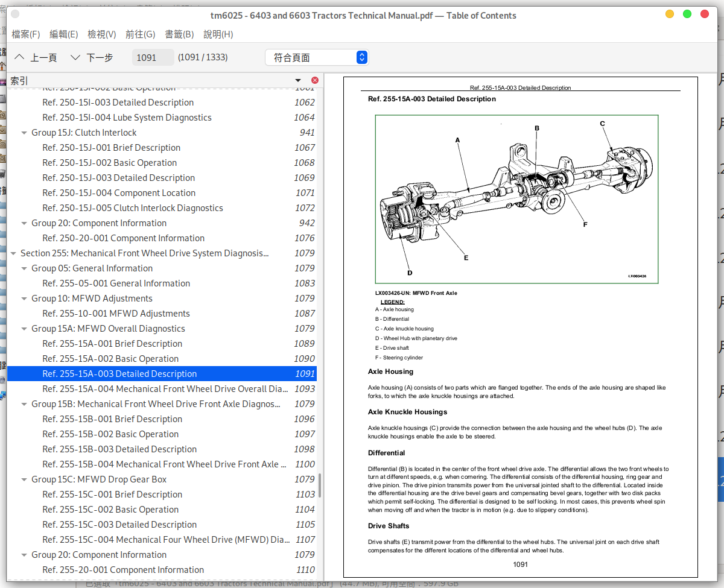
Task: Click legend entry D - Wheel Hub with planetary drive
Action: [416, 338]
